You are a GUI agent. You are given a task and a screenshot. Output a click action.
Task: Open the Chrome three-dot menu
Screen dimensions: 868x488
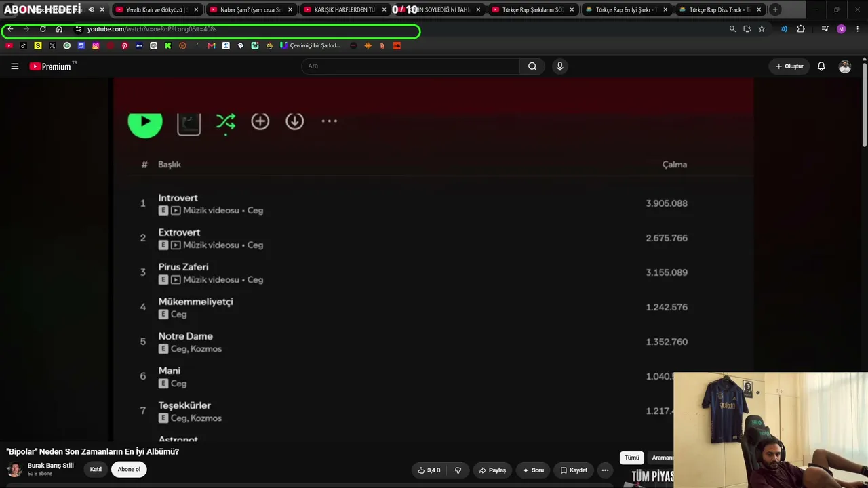point(858,29)
